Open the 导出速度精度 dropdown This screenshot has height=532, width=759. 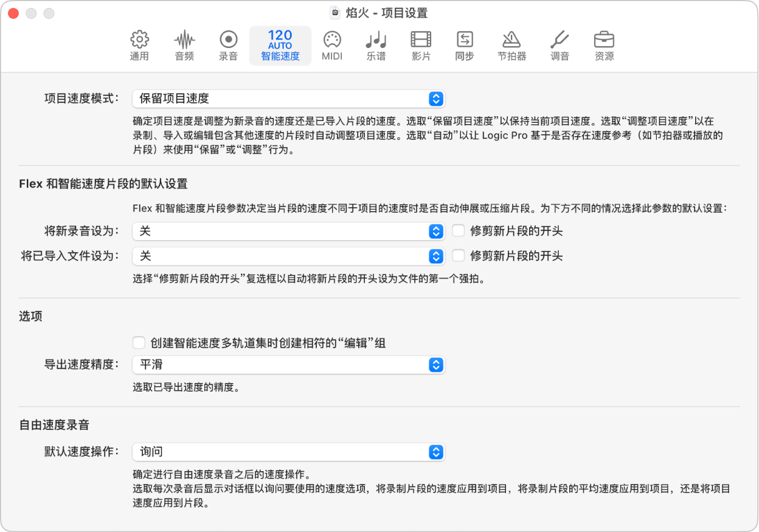[289, 365]
